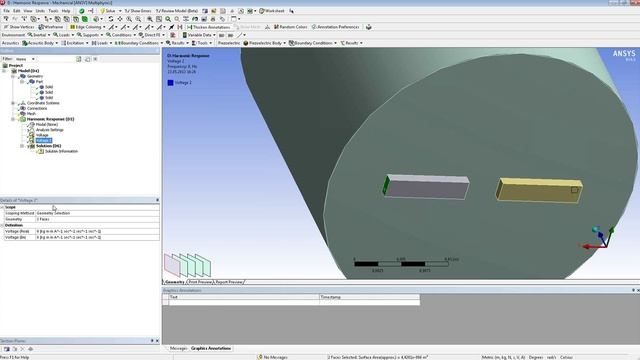Click the zoom to fit icon

150,19
